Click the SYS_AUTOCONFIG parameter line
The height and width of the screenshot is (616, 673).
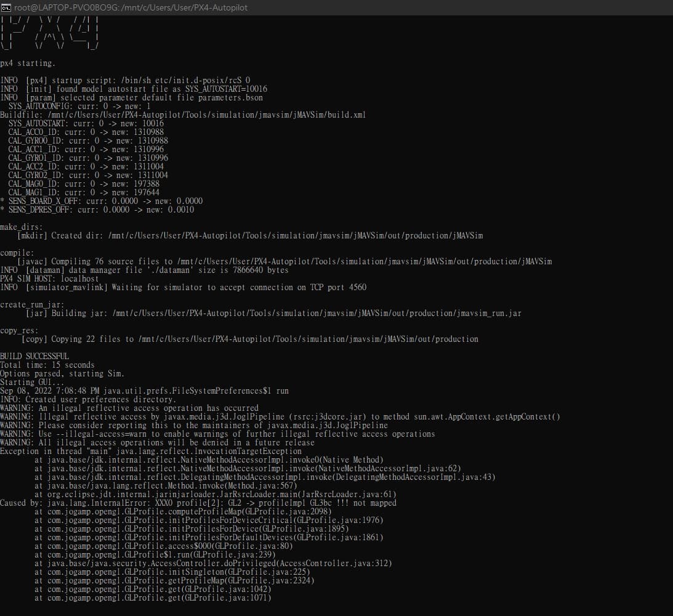click(79, 107)
